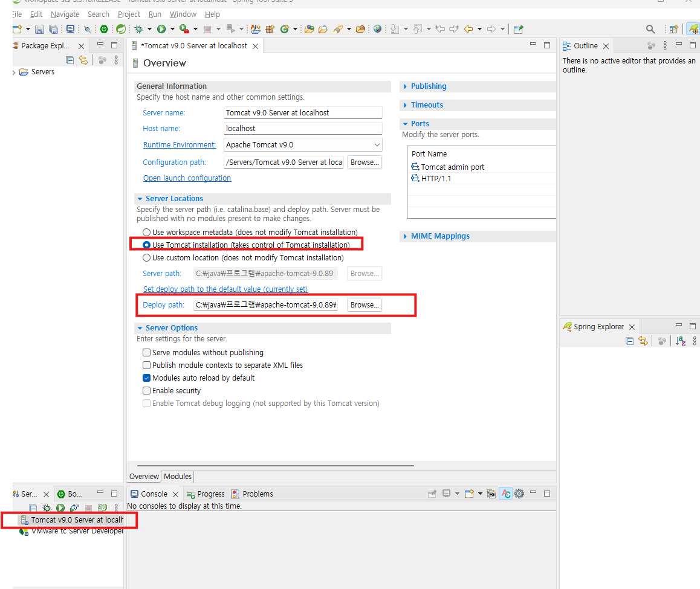Image resolution: width=700 pixels, height=589 pixels.
Task: Select Use workspace metadata radio button
Action: click(x=146, y=233)
